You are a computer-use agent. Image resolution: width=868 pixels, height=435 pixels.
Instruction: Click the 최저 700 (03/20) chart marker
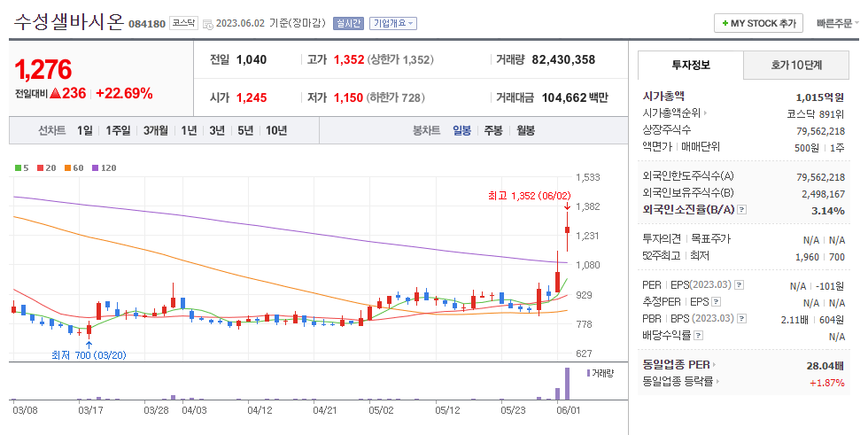click(x=89, y=355)
